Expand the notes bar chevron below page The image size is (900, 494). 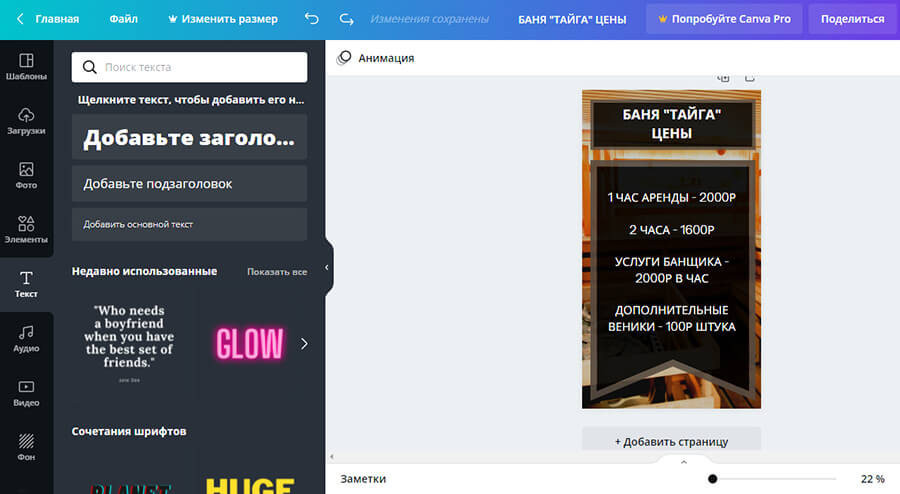[684, 462]
